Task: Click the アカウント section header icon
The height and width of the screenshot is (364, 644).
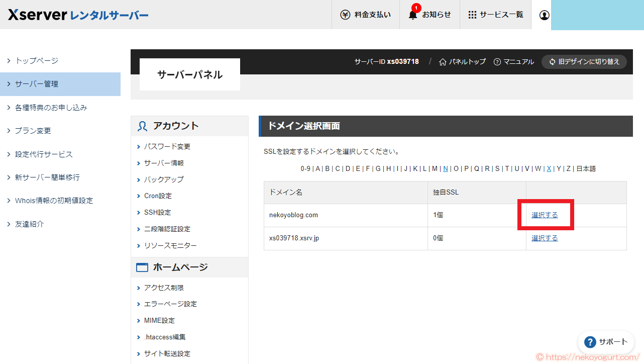Action: (142, 126)
